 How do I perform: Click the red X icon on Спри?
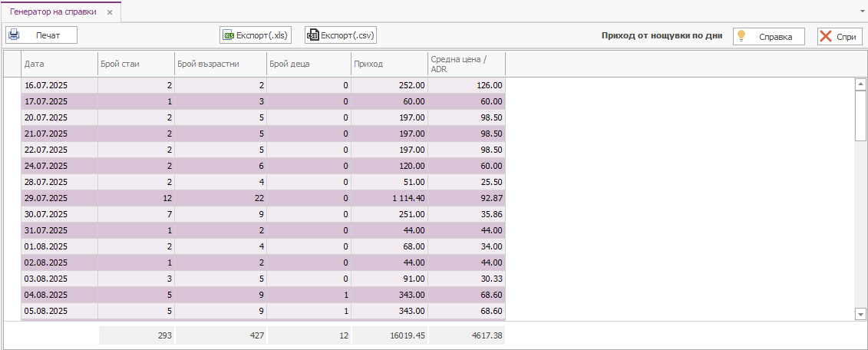click(826, 36)
